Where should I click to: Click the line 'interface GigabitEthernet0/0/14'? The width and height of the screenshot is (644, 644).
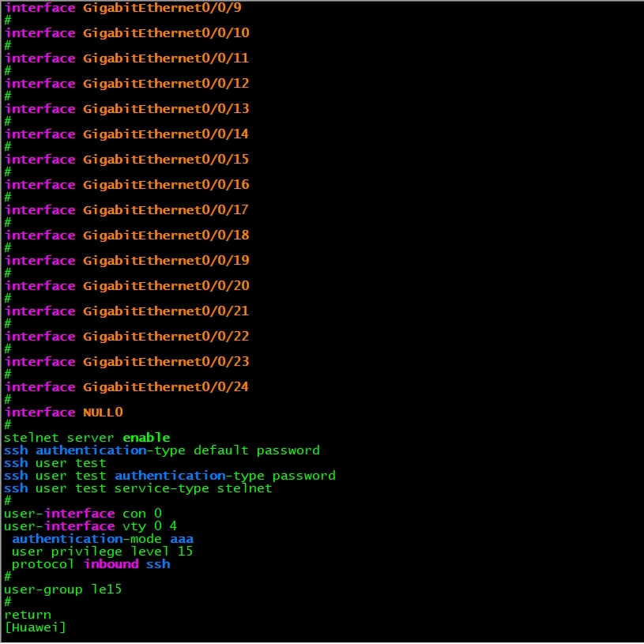click(127, 134)
